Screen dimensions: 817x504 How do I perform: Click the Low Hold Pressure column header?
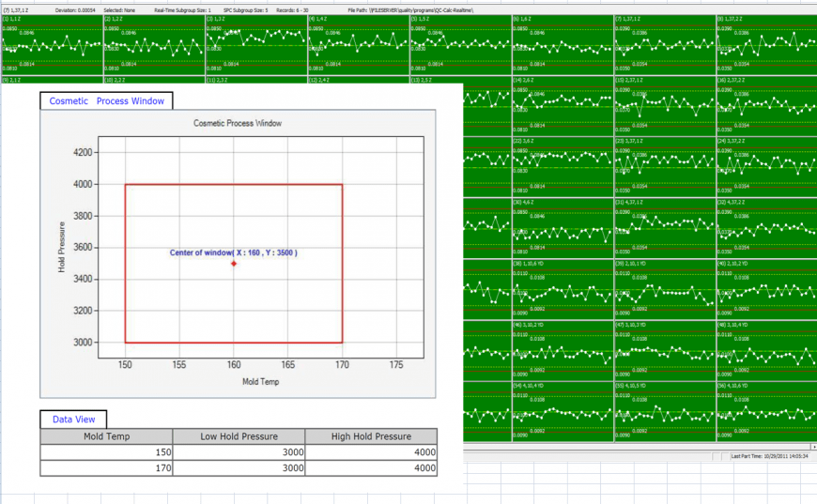[x=239, y=436]
